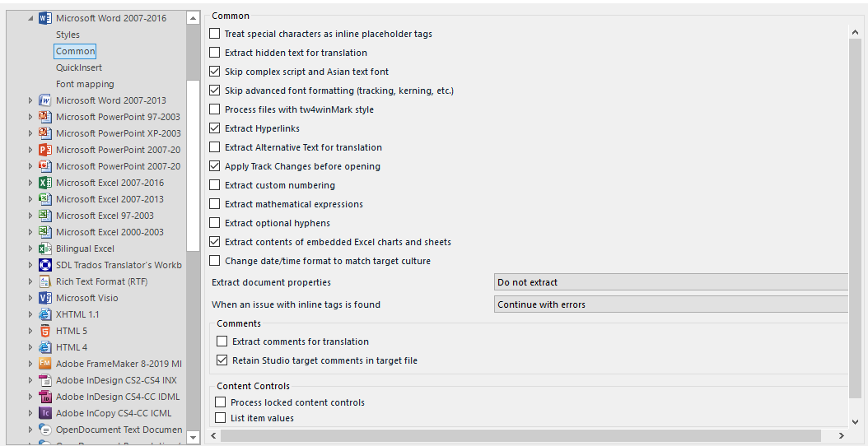Toggle Extract contents of embedded Excel charts
The width and height of the screenshot is (868, 446).
pyautogui.click(x=214, y=242)
